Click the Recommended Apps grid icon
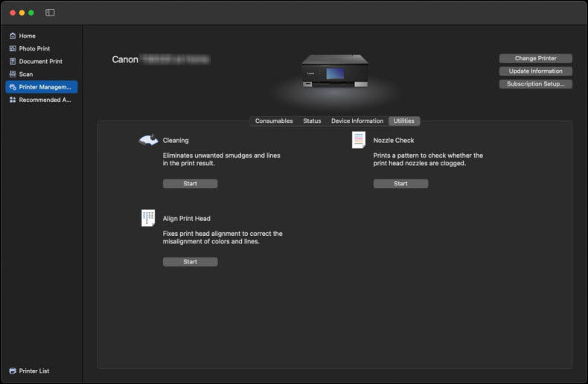The height and width of the screenshot is (384, 588). [13, 100]
